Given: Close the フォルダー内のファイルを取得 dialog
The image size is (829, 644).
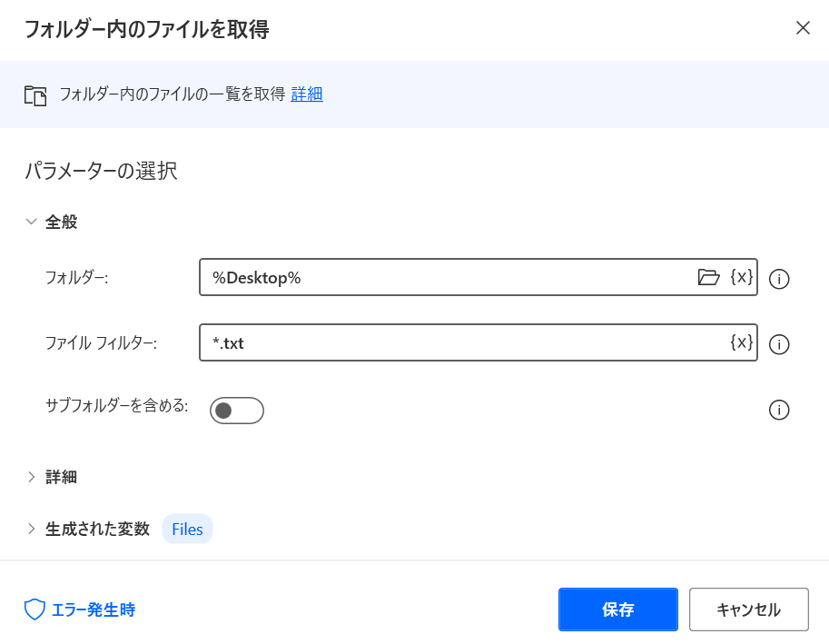Looking at the screenshot, I should (803, 28).
